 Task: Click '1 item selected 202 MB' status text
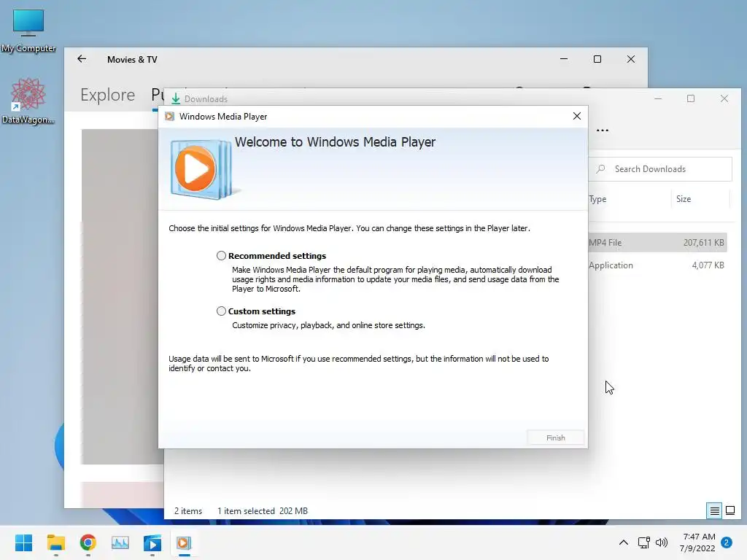click(x=263, y=511)
